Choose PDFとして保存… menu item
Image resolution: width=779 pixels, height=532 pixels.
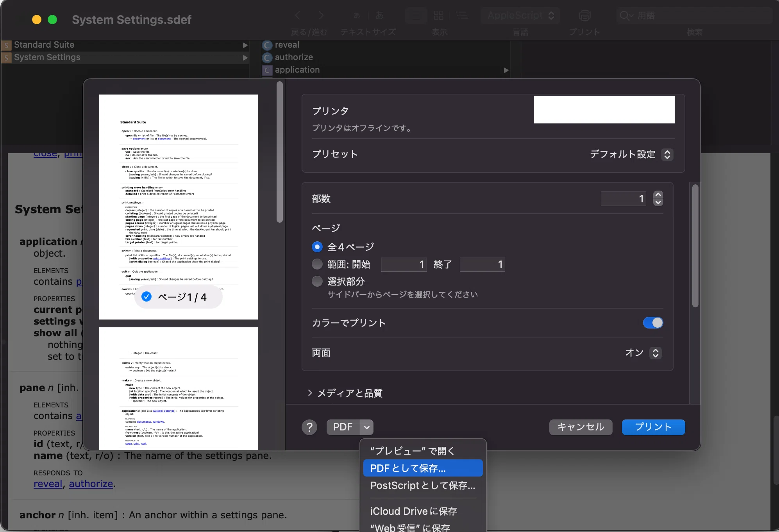pyautogui.click(x=423, y=468)
